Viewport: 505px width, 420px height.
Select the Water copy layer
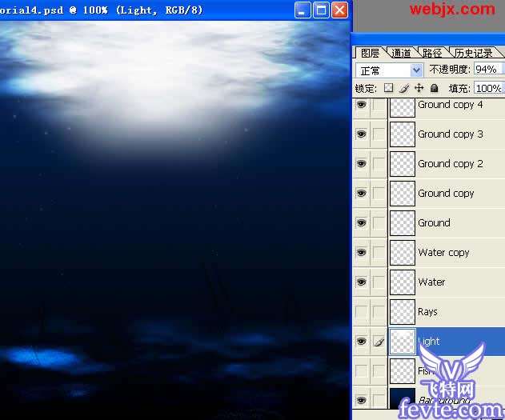[x=443, y=253]
